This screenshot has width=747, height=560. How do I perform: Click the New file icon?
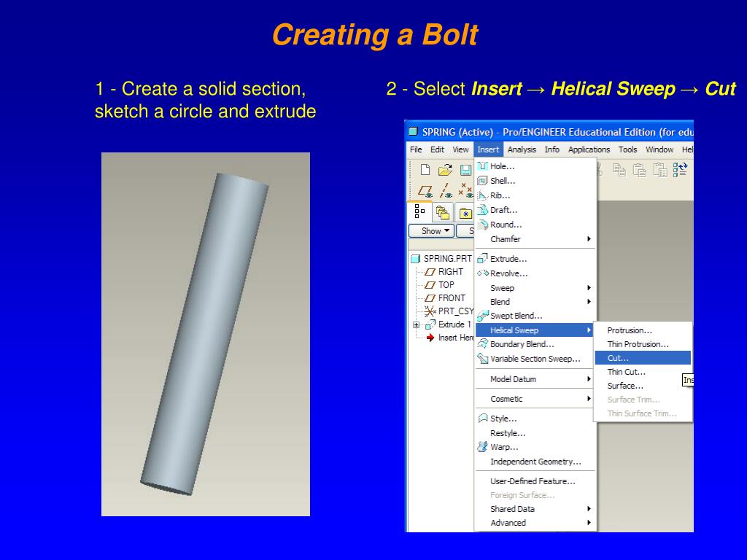click(x=425, y=169)
